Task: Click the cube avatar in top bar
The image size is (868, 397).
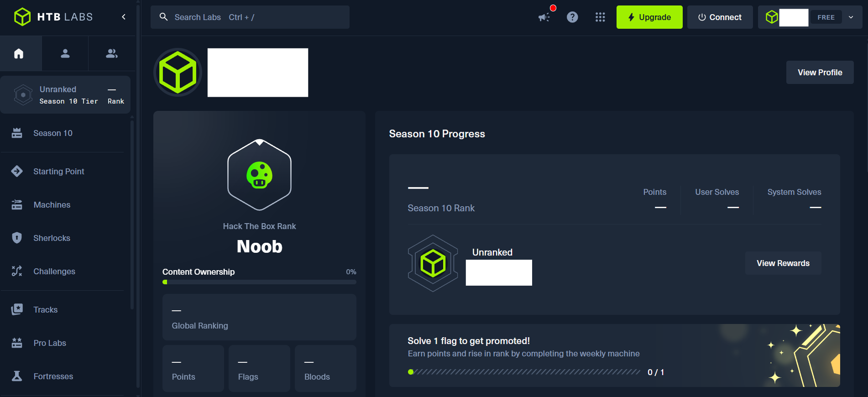Action: point(772,17)
